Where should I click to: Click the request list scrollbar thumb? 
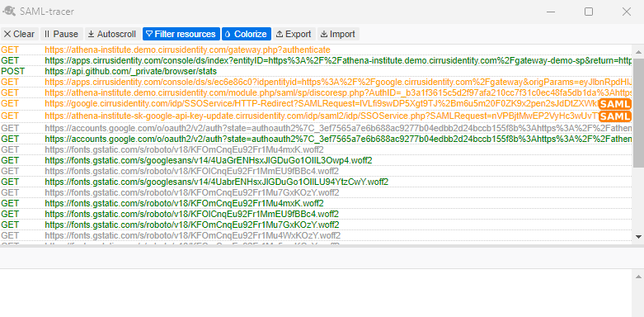tap(638, 112)
